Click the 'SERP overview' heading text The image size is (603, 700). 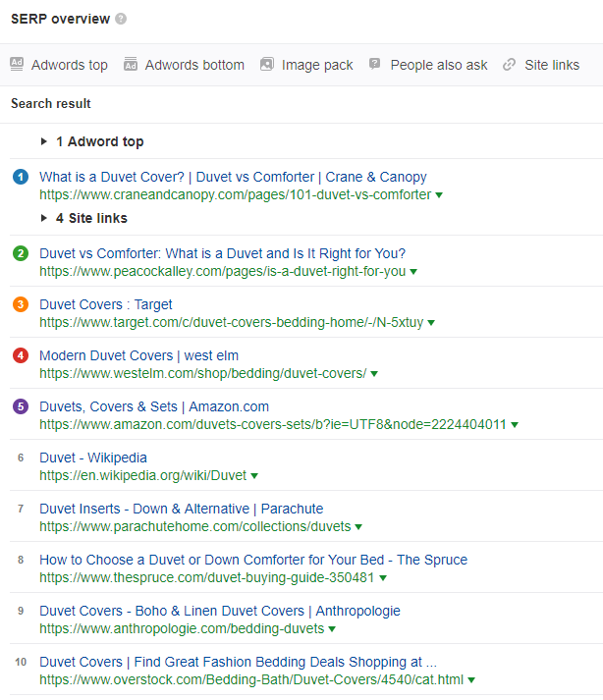(60, 19)
